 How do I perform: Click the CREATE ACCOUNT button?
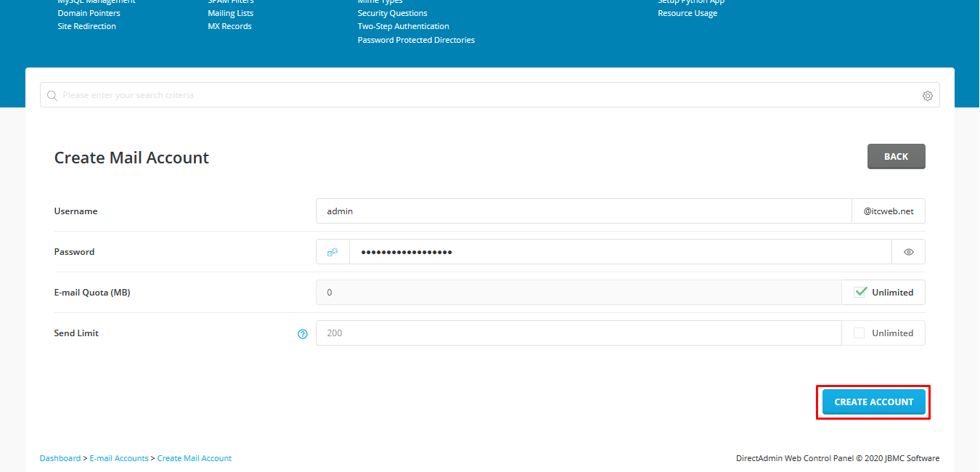873,402
